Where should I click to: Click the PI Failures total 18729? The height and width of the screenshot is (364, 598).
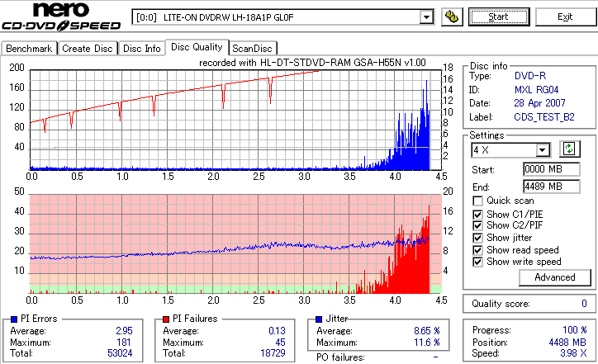click(273, 353)
